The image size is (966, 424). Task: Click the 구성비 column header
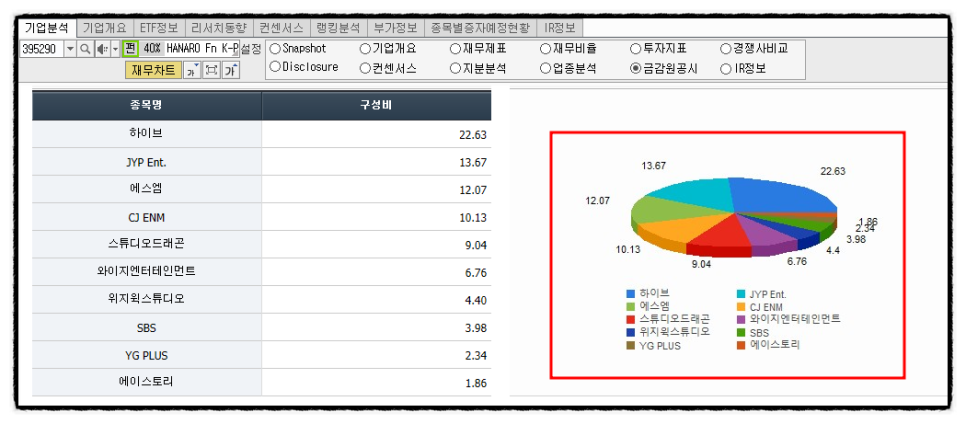click(376, 105)
